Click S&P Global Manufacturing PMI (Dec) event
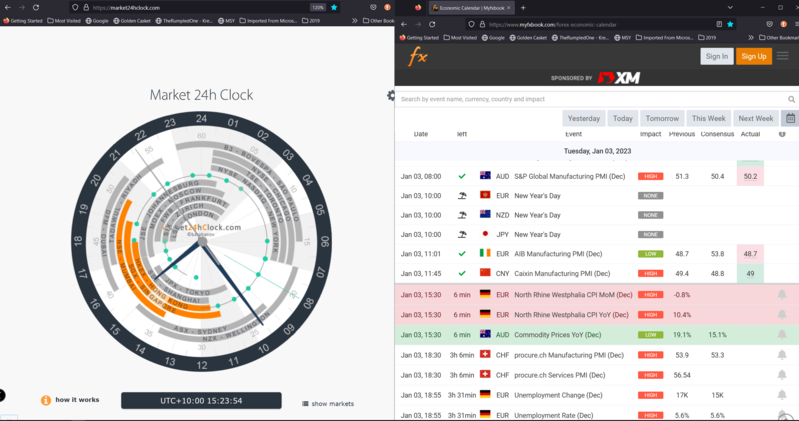799x421 pixels. click(x=569, y=176)
